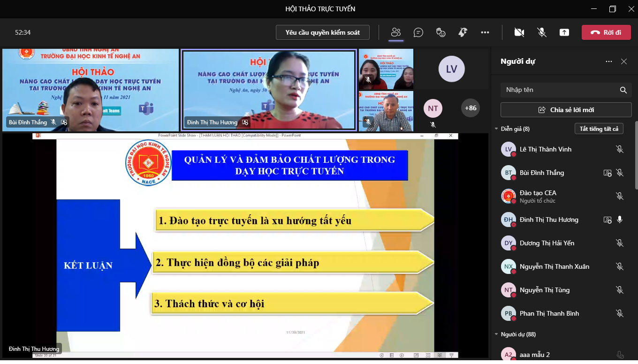Click the slide menu icon between slide arrows

pos(392,355)
